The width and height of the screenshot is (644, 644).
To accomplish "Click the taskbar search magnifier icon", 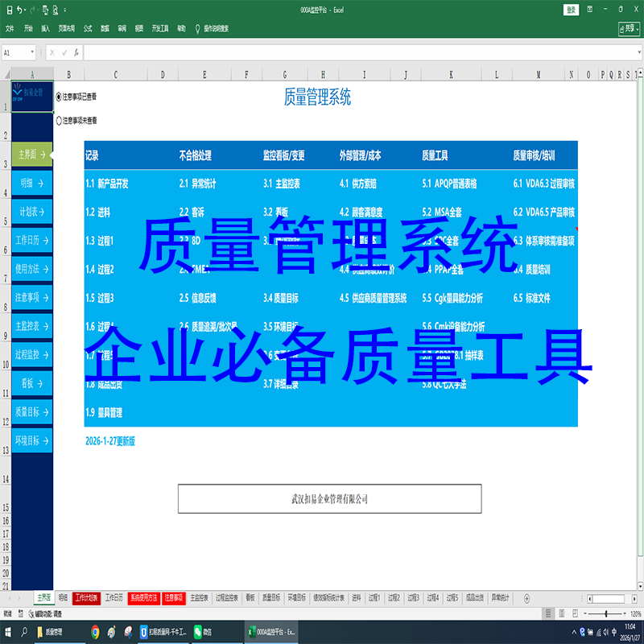I will (x=24, y=632).
